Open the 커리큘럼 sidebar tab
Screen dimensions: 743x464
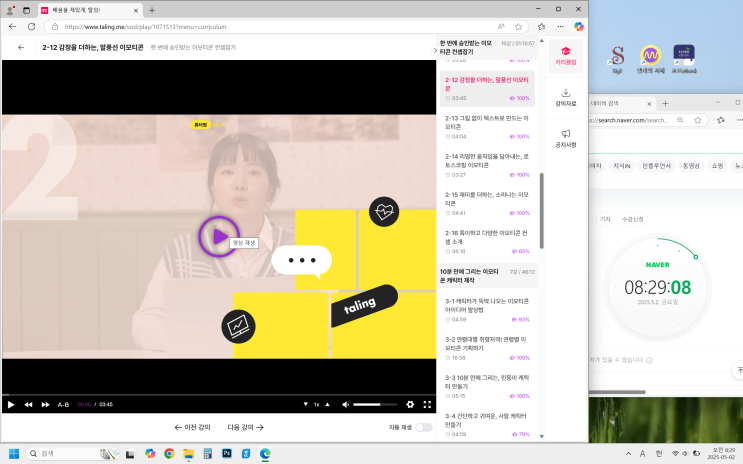(x=566, y=56)
